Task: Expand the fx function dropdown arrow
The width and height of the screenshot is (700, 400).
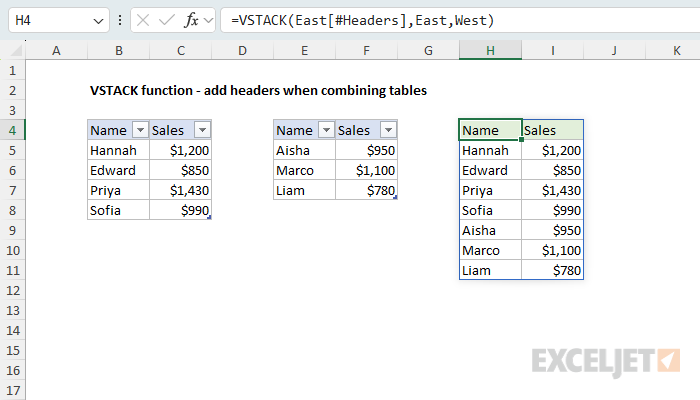Action: (208, 21)
